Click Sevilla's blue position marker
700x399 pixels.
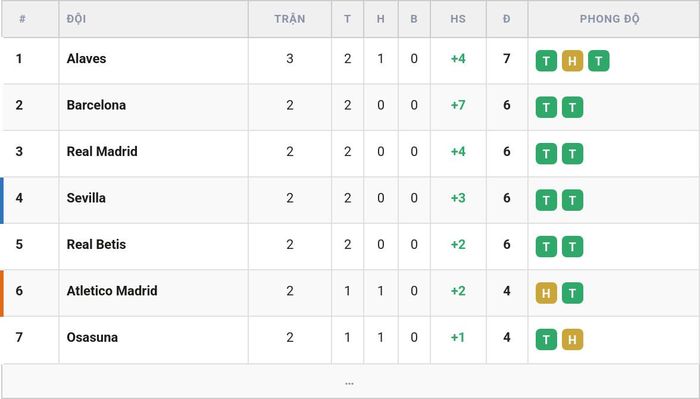coord(2,200)
